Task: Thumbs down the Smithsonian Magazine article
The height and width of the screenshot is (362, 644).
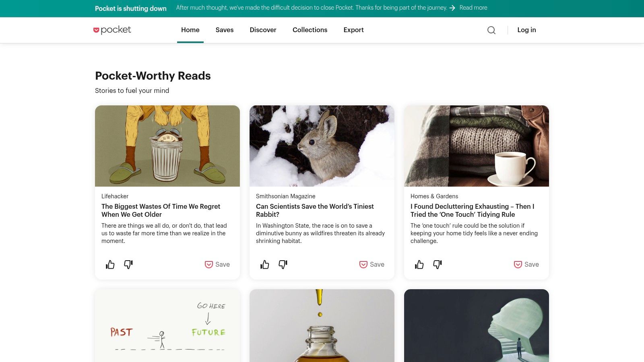Action: pyautogui.click(x=283, y=264)
